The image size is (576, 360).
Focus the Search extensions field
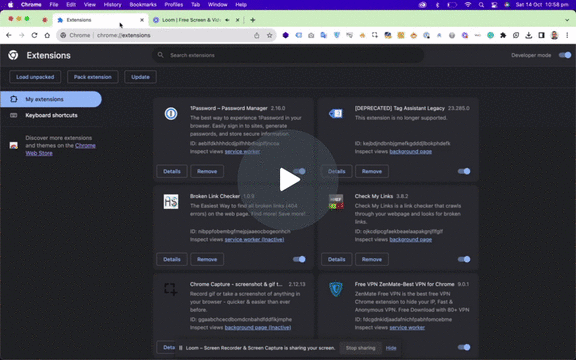(288, 55)
